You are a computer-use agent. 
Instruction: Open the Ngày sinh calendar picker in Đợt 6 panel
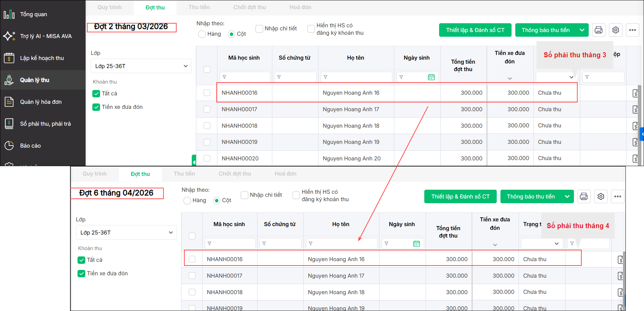point(417,244)
